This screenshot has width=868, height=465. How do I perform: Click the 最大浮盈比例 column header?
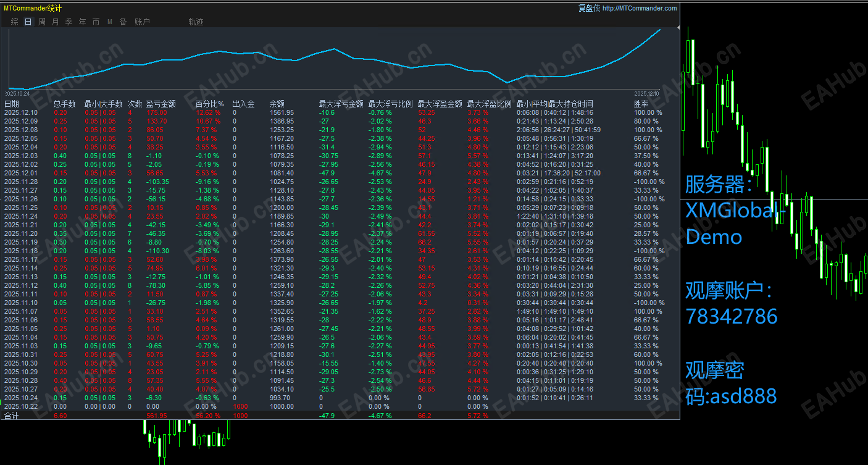[x=490, y=104]
